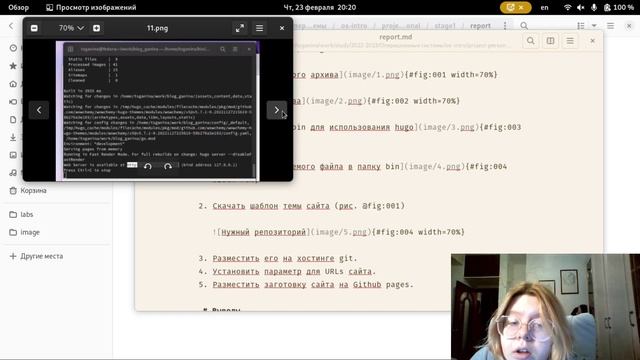
Task: Rotate the image counter-clockwise
Action: tap(148, 166)
